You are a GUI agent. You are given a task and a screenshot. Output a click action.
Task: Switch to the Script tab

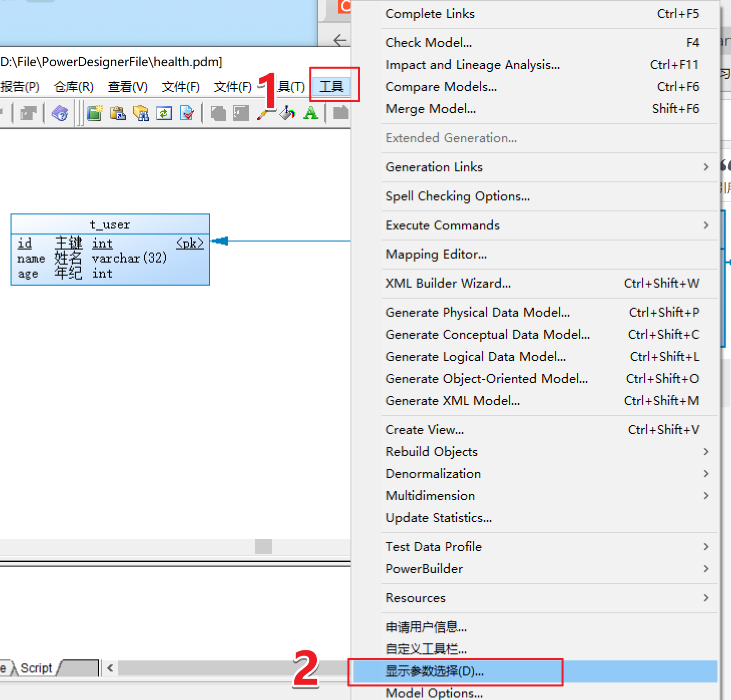(x=36, y=667)
